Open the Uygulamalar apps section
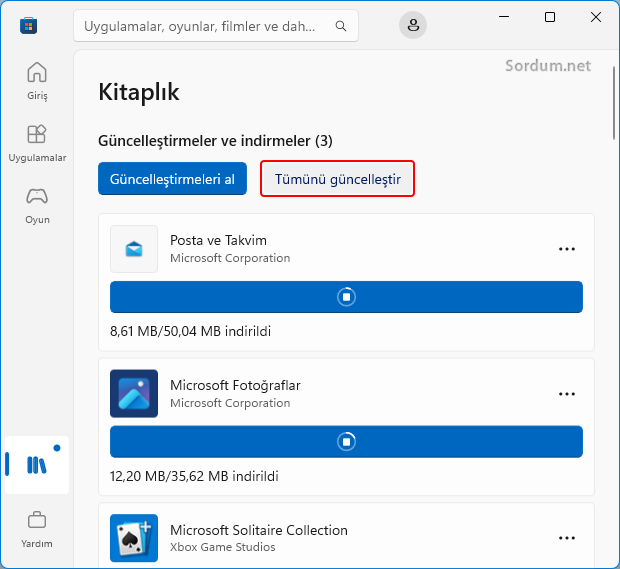The image size is (620, 569). [x=37, y=144]
